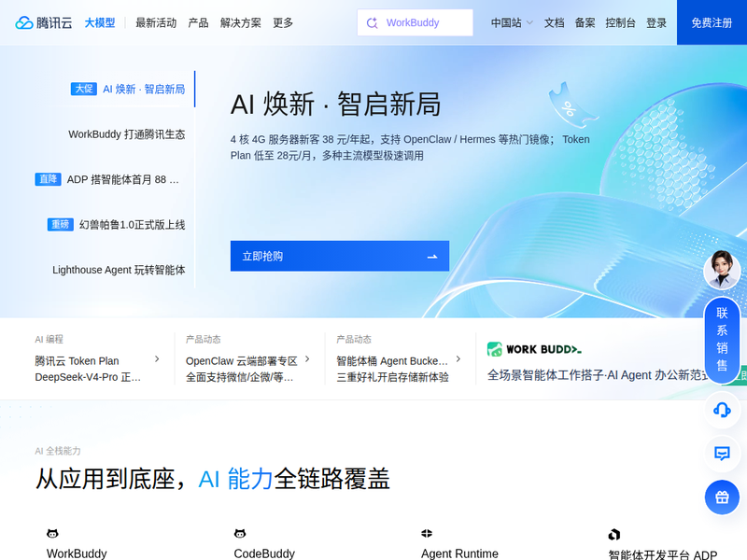Click the 立即抢购 button

(x=340, y=256)
